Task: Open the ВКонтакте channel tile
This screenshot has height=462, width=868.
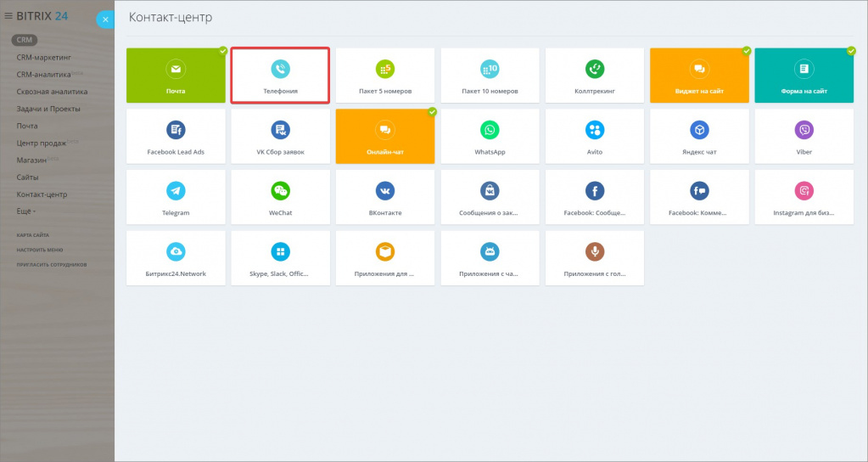Action: coord(384,197)
